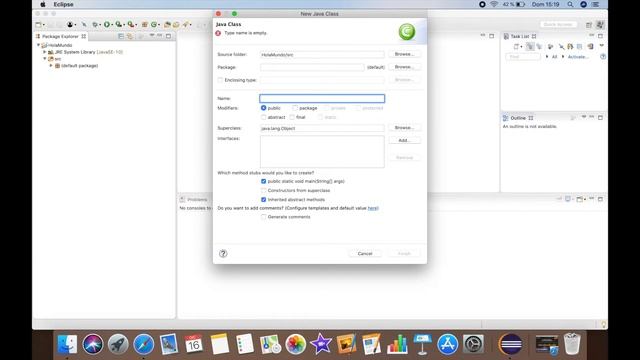Screen dimensions: 640x360
Task: Click the Quick Access search box
Action: coord(558,24)
